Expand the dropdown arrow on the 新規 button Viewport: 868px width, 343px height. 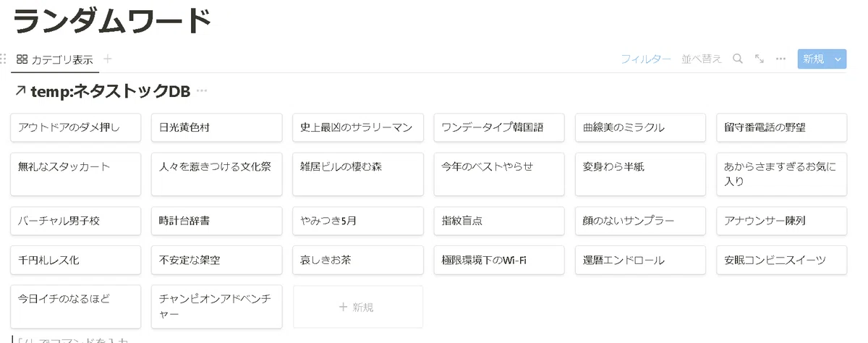coord(838,59)
